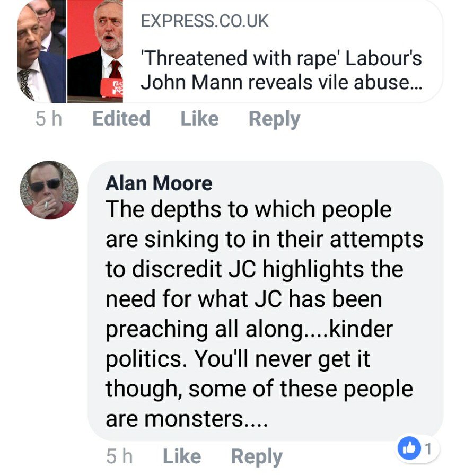Select Alan Moore's comment text bubble
The width and height of the screenshot is (456, 476).
tap(265, 301)
